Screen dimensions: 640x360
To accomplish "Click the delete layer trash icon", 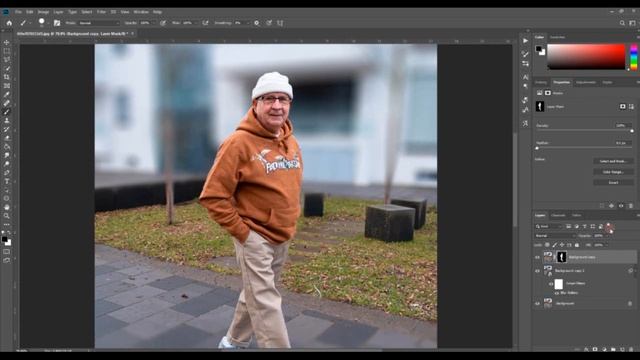I will tap(631, 349).
